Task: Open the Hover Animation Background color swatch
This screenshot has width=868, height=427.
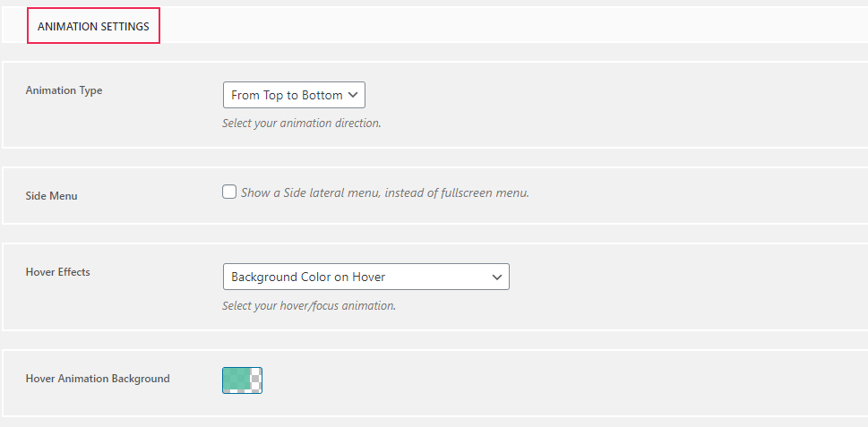Action: point(242,380)
